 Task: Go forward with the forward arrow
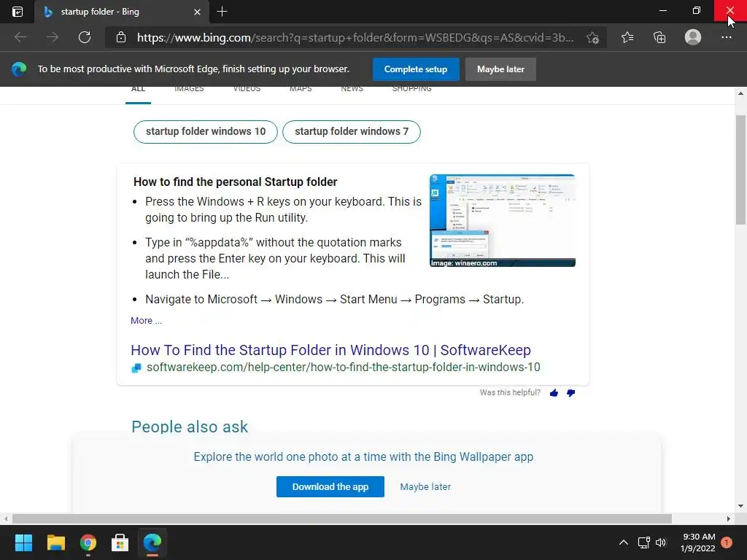coord(53,37)
